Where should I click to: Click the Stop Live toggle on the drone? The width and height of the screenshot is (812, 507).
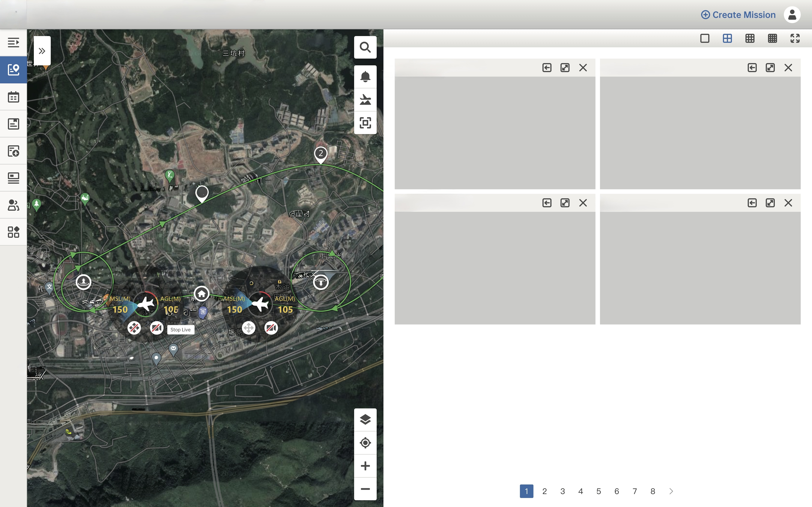point(180,330)
